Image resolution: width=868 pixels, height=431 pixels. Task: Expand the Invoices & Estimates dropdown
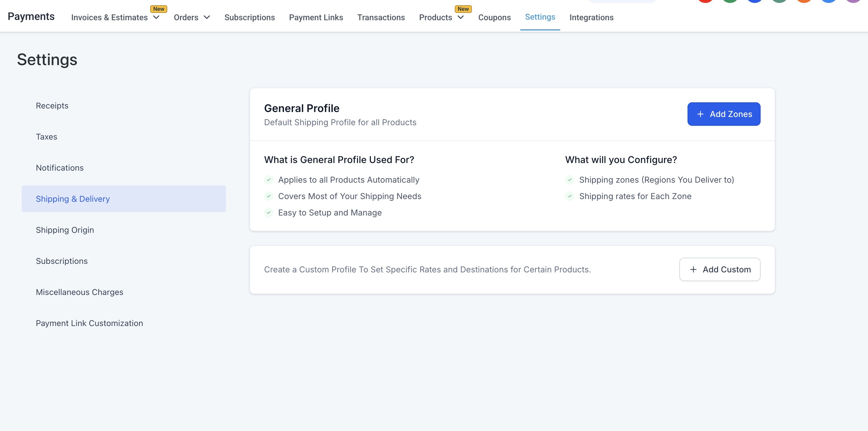(x=156, y=17)
